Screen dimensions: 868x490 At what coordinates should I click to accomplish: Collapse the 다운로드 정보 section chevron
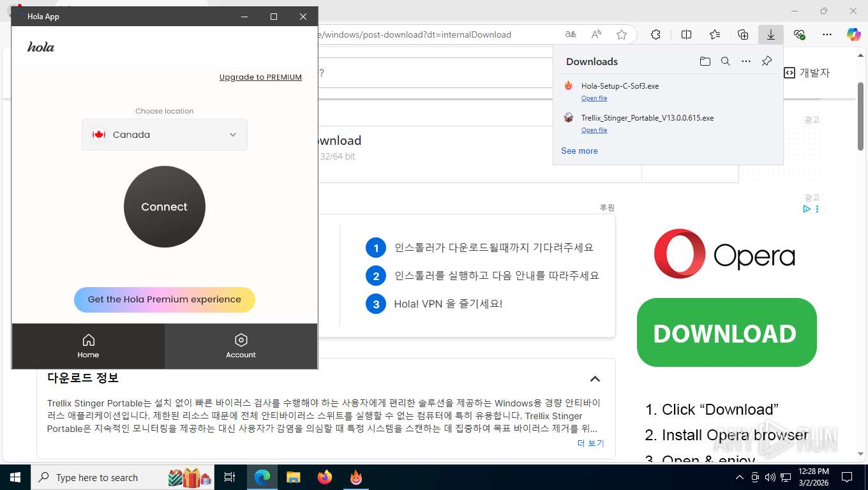point(595,378)
